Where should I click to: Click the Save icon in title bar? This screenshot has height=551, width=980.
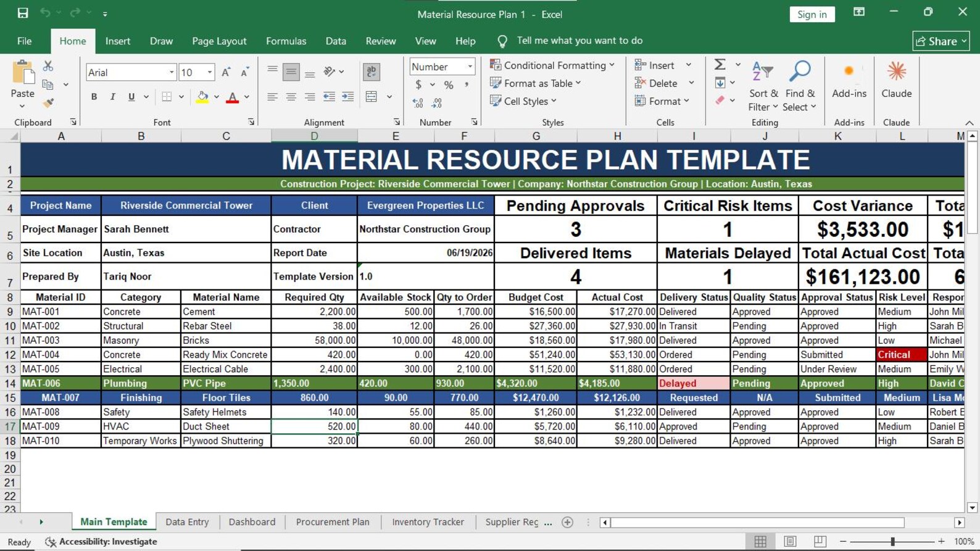tap(23, 13)
